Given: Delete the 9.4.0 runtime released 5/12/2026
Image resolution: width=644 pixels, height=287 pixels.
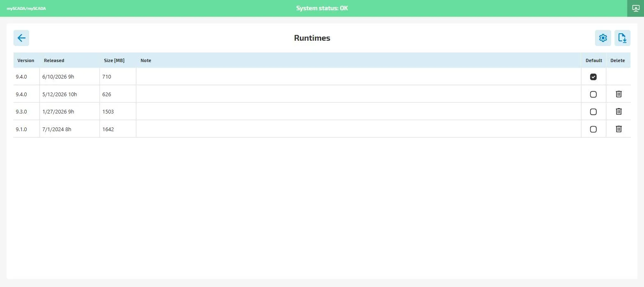Looking at the screenshot, I should click(619, 94).
